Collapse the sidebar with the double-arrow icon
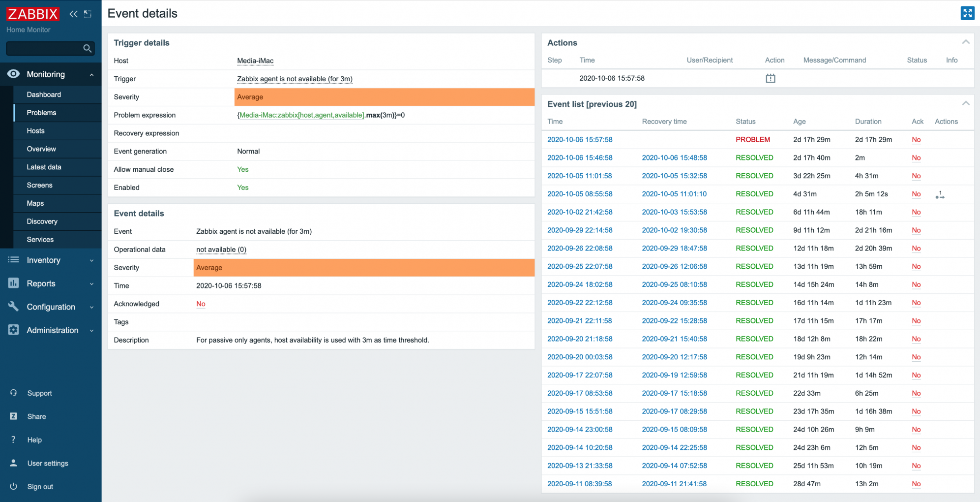Image resolution: width=980 pixels, height=502 pixels. [x=73, y=14]
